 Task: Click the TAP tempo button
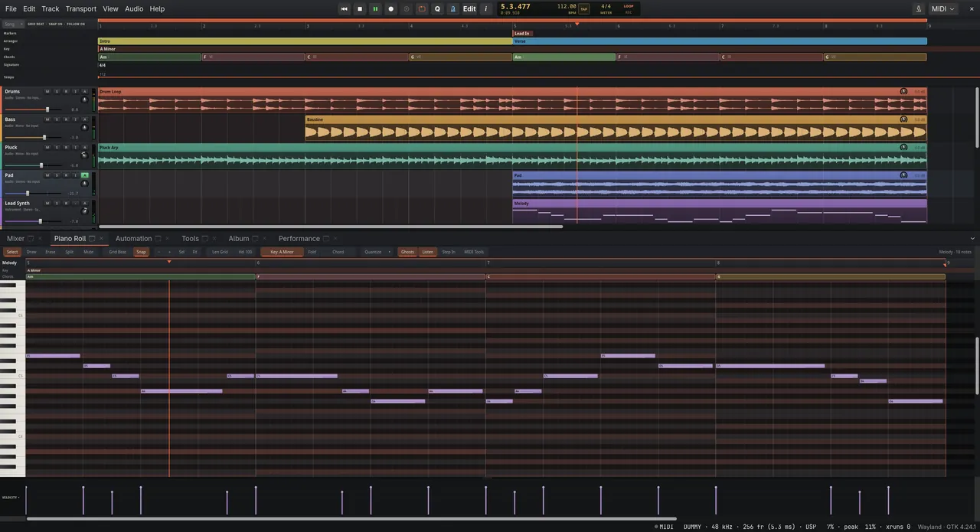tap(584, 9)
